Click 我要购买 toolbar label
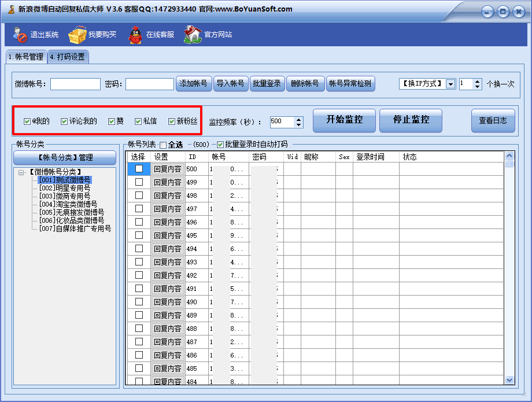This screenshot has height=402, width=532. click(x=102, y=35)
